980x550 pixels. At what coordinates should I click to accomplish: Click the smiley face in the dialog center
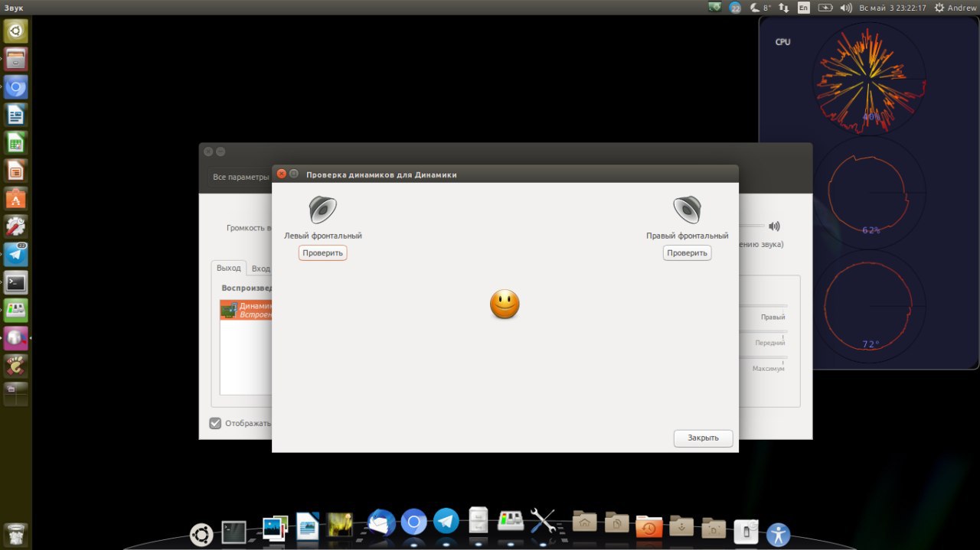(x=505, y=304)
